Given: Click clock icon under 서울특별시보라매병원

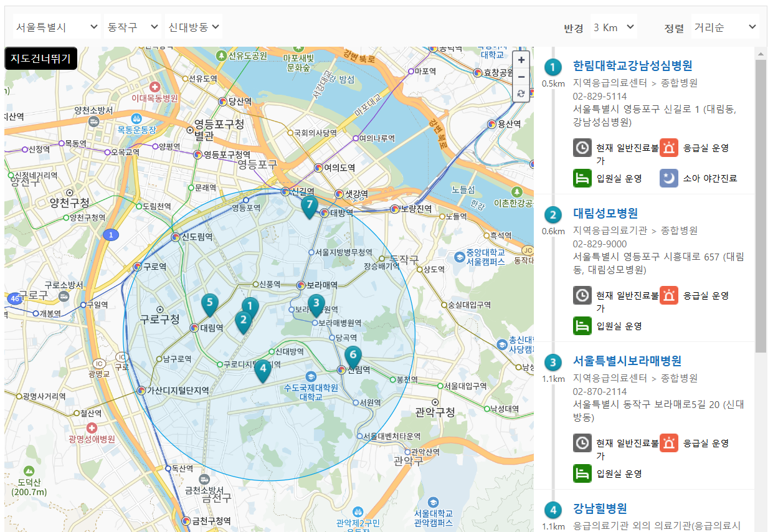Looking at the screenshot, I should point(582,444).
